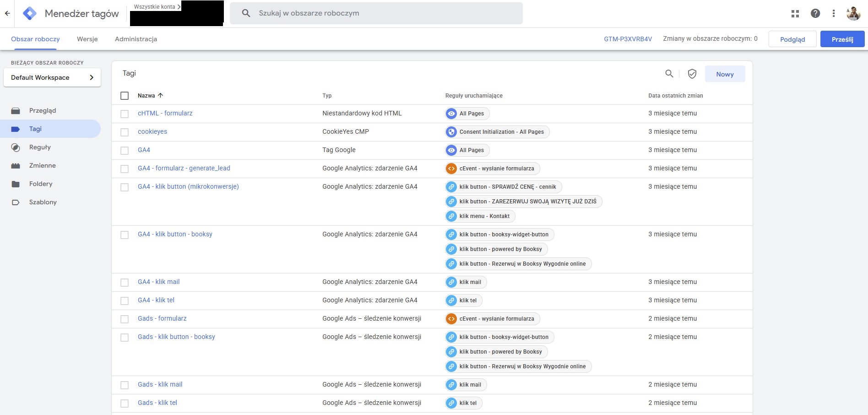
Task: Click the Podgląd button
Action: (792, 39)
